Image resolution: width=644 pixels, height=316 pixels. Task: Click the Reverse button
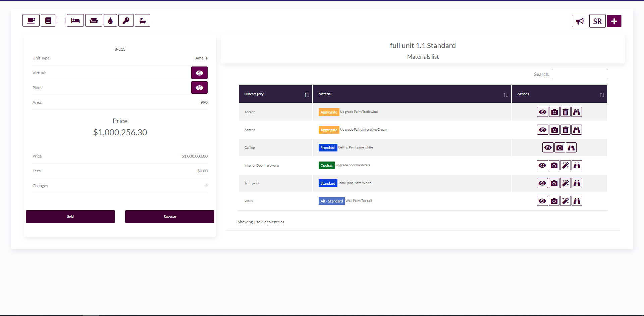(169, 217)
